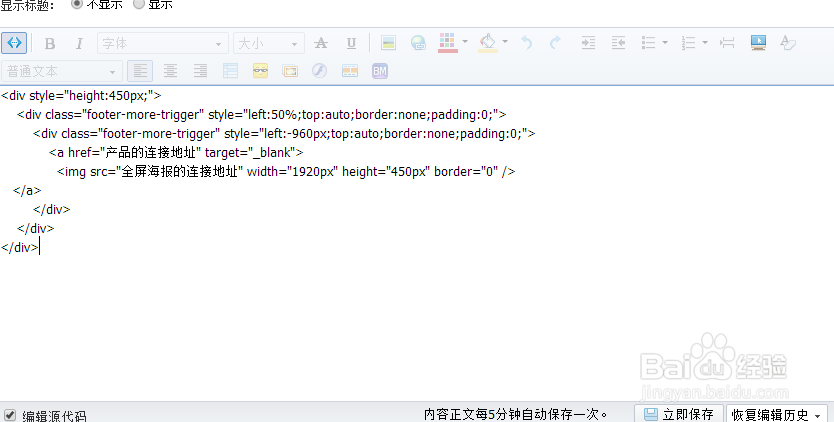The width and height of the screenshot is (834, 422).
Task: Align text right
Action: [200, 71]
